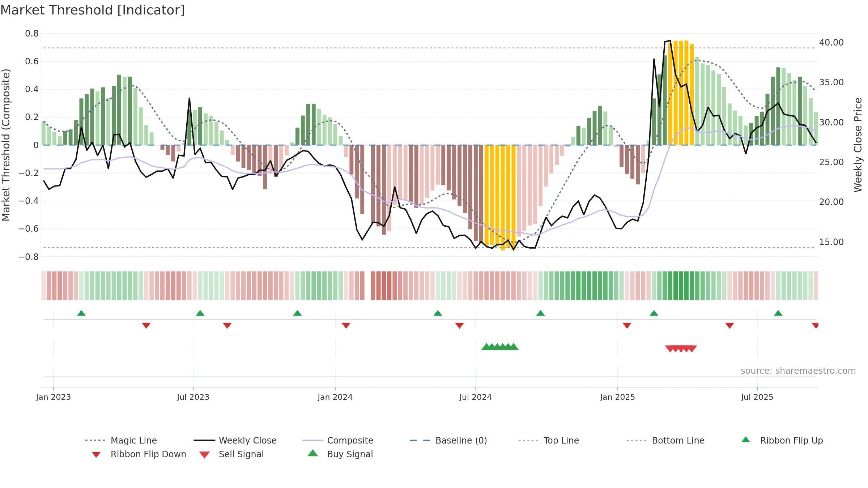The height and width of the screenshot is (488, 868).
Task: Click the 20.00 price axis label
Action: point(831,202)
